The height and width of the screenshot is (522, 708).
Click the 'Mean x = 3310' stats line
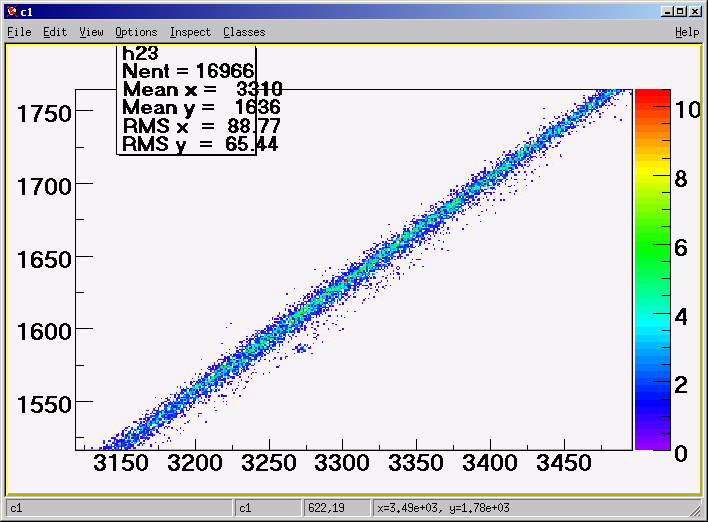[x=202, y=89]
